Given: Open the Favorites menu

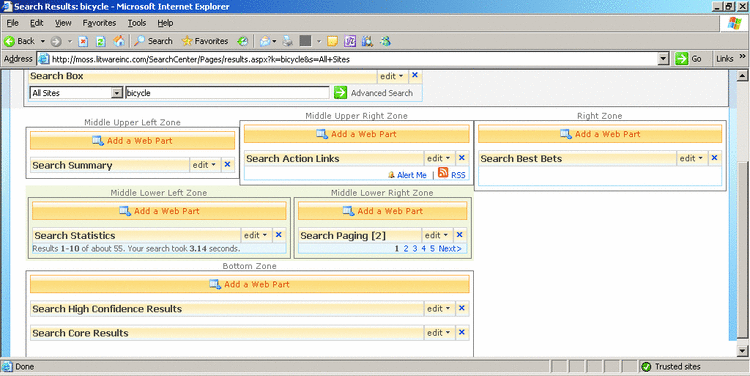Looking at the screenshot, I should 99,23.
